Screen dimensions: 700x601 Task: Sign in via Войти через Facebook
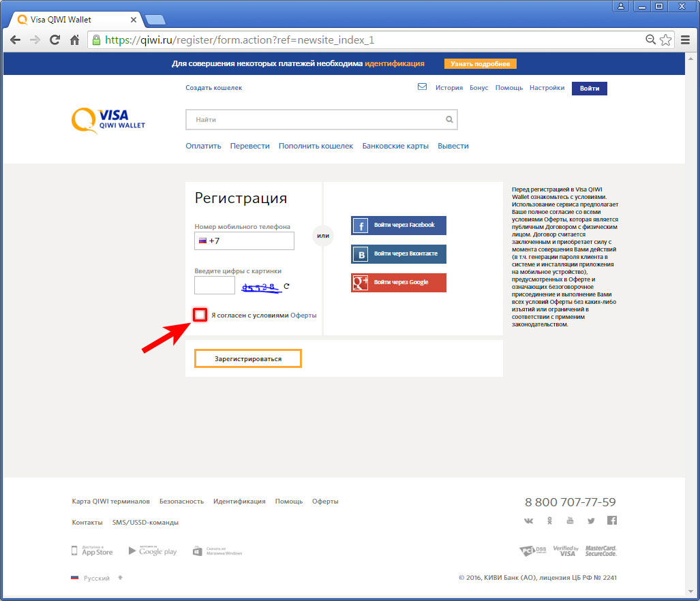[x=399, y=225]
